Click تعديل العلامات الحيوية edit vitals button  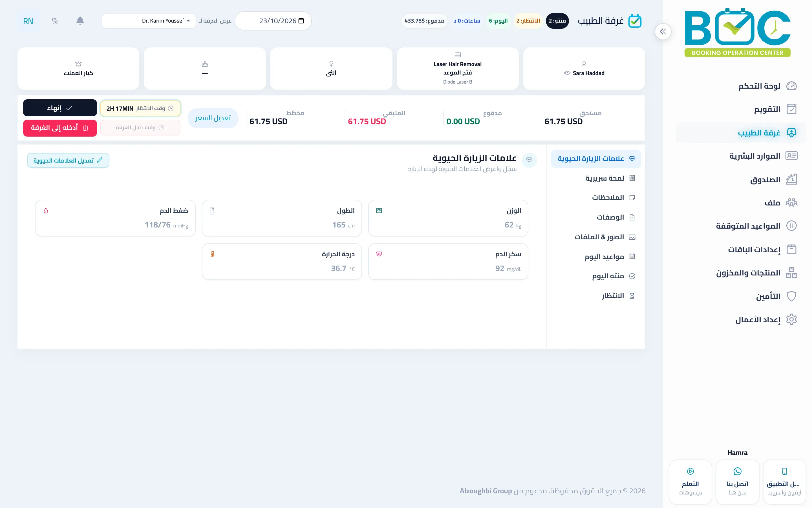[x=68, y=160]
